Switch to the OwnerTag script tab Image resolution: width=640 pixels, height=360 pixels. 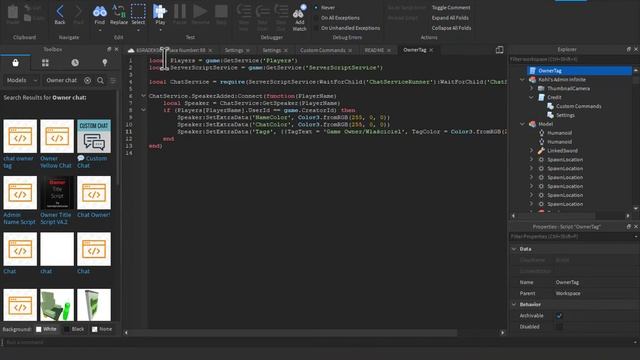415,50
